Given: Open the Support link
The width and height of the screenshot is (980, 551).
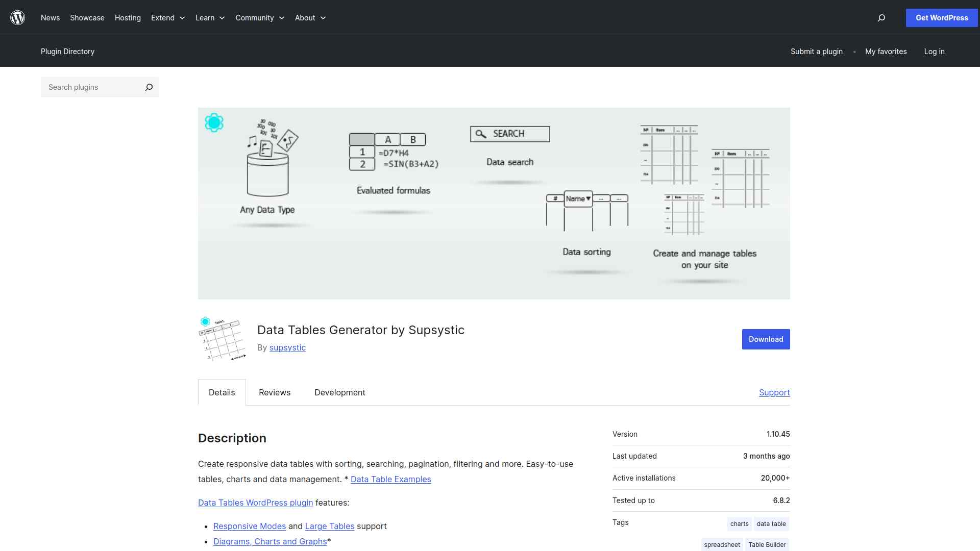Looking at the screenshot, I should point(774,392).
